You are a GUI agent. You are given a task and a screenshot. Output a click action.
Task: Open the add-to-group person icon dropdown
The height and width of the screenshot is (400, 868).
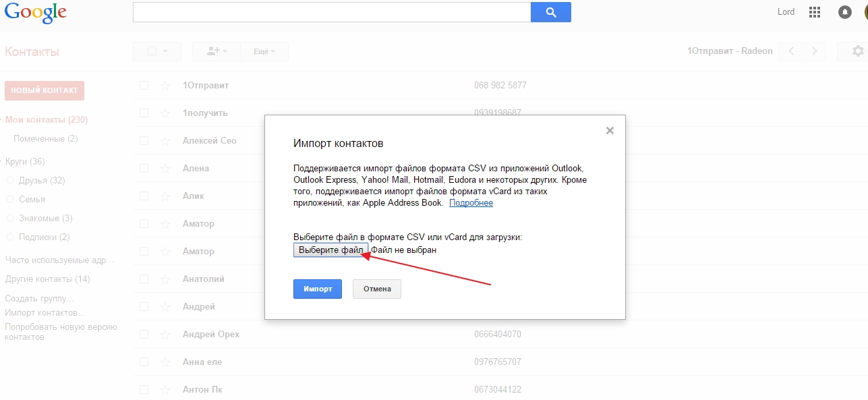tap(217, 51)
